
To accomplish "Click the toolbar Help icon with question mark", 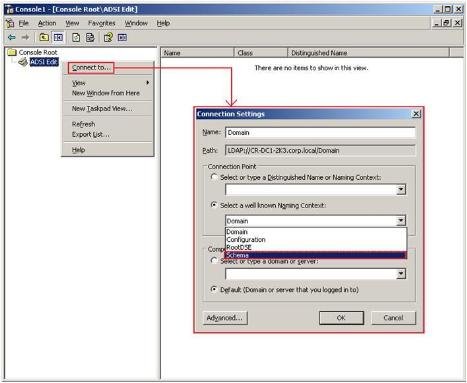I will pyautogui.click(x=108, y=37).
